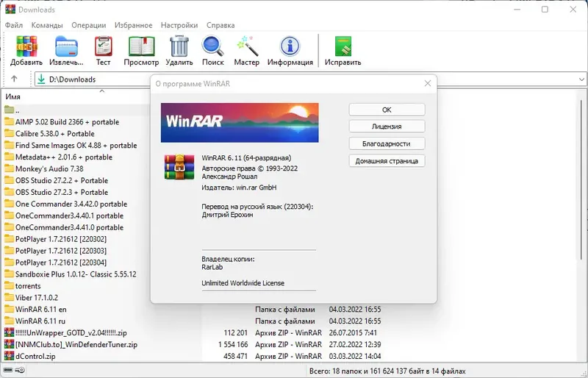This screenshot has height=378, width=588.
Task: Expand the address bar path dropdown
Action: 581,79
